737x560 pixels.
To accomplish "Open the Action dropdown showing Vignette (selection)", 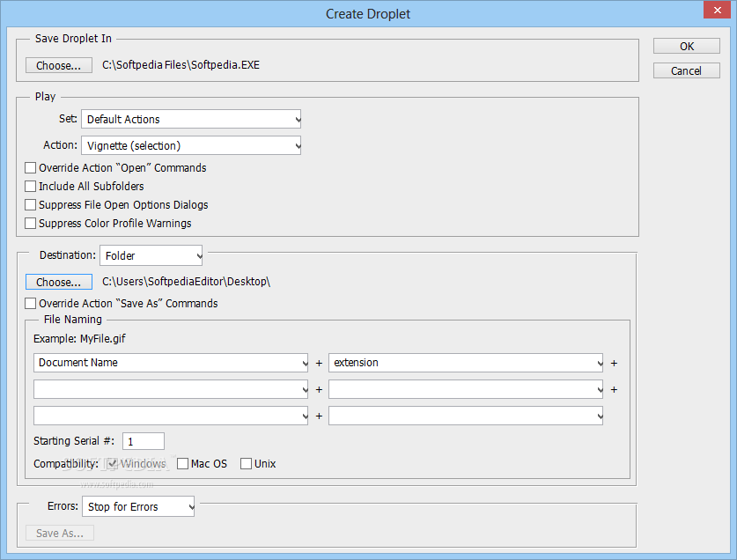I will pos(191,146).
